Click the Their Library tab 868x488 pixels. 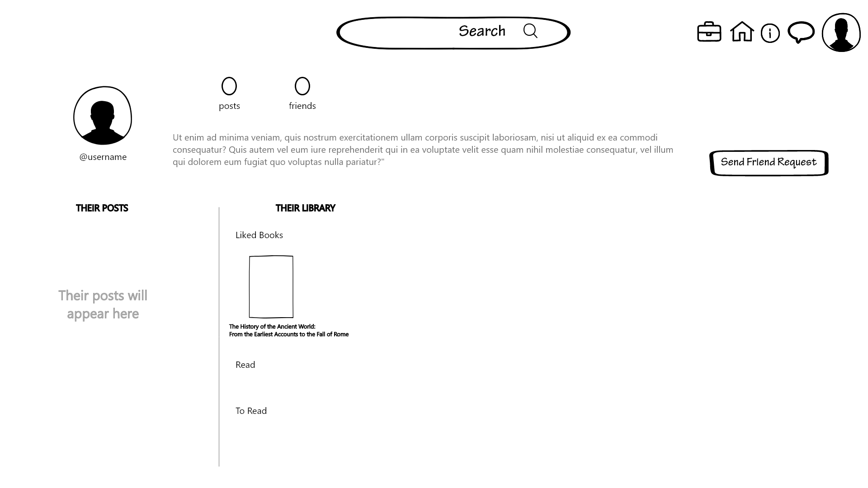click(x=305, y=208)
